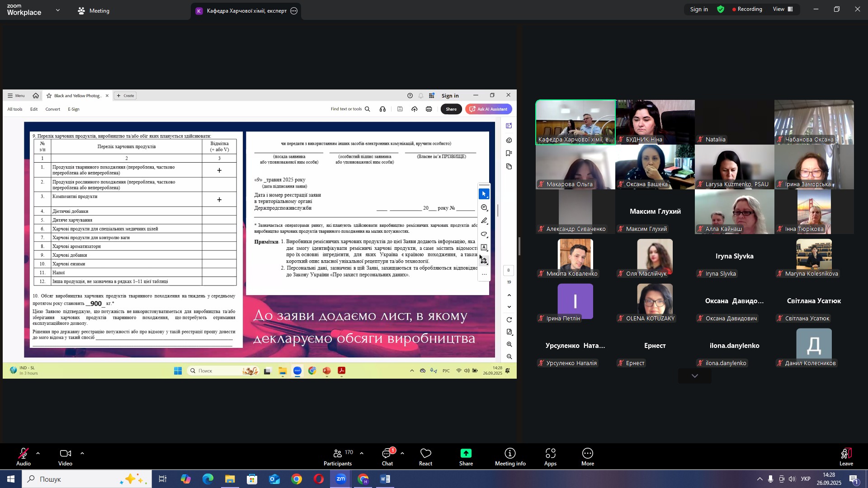Expand audio settings arrow next to Audio

point(38,453)
